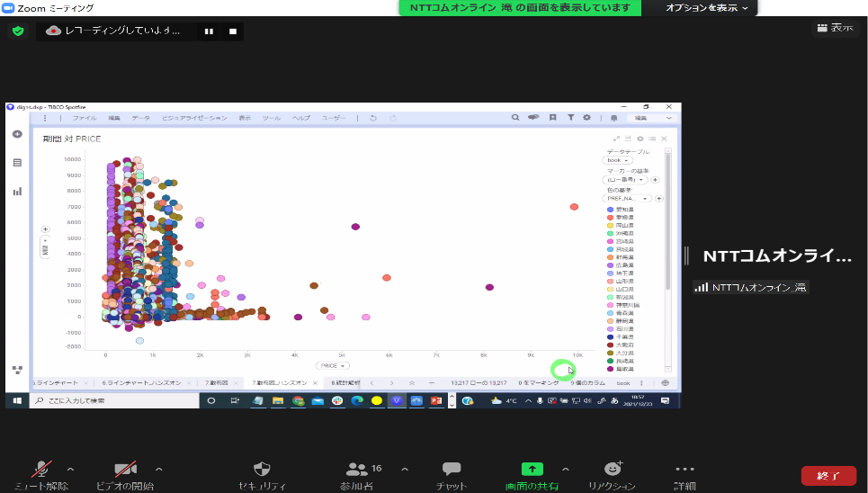868x493 pixels.
Task: Toggle the Spotfire filter funnel icon
Action: [x=571, y=118]
